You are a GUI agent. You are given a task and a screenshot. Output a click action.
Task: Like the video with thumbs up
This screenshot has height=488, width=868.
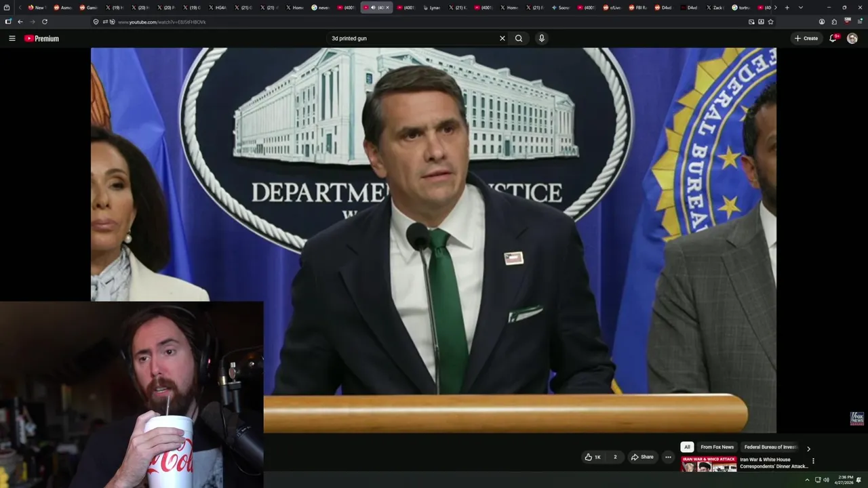pyautogui.click(x=593, y=457)
